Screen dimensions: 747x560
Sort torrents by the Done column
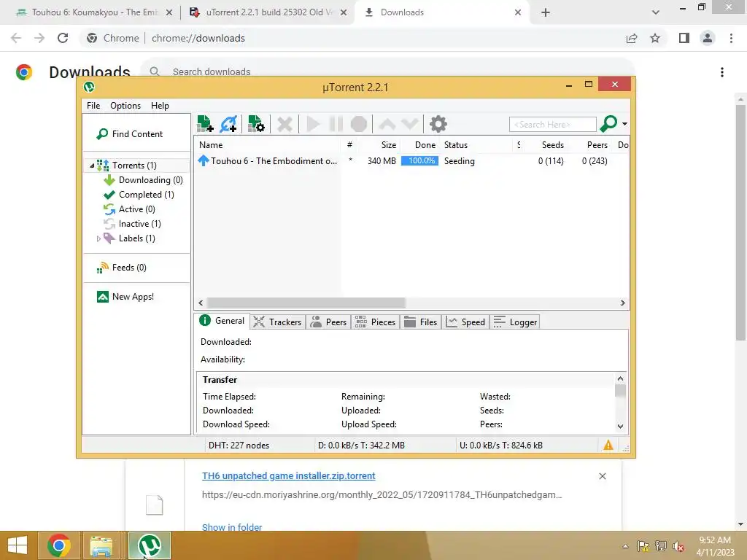coord(420,145)
